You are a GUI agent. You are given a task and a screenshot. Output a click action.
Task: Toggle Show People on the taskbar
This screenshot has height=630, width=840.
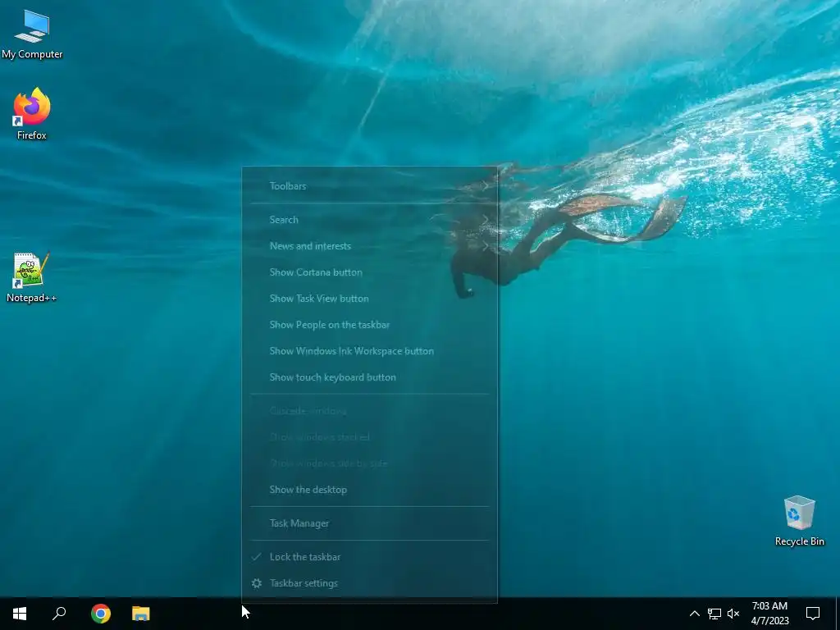(x=370, y=325)
